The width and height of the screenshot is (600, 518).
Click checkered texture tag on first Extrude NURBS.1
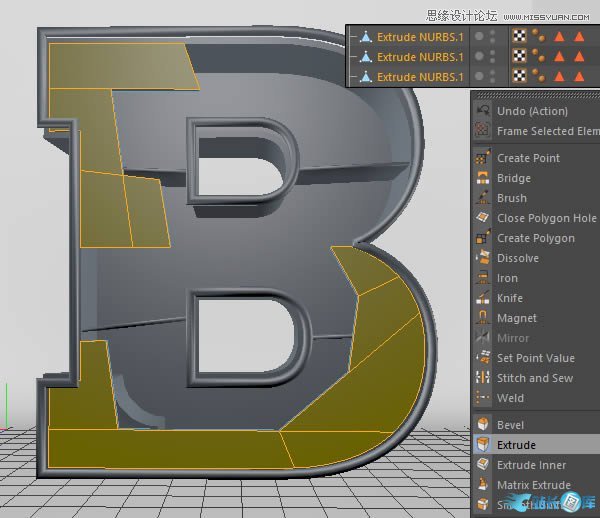520,37
